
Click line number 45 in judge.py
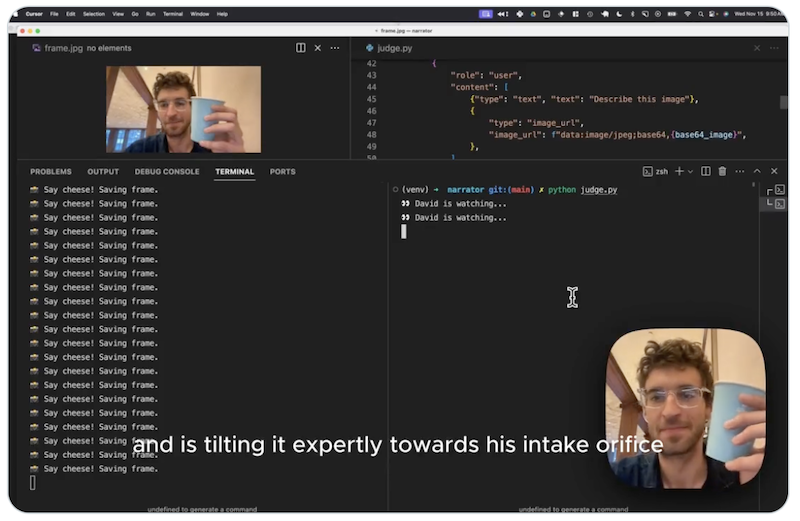371,100
